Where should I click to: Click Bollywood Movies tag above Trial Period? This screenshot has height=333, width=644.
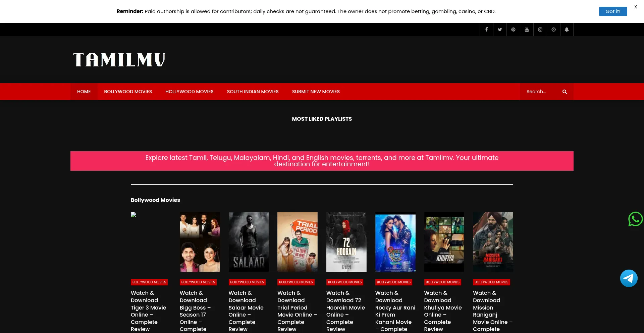(296, 282)
